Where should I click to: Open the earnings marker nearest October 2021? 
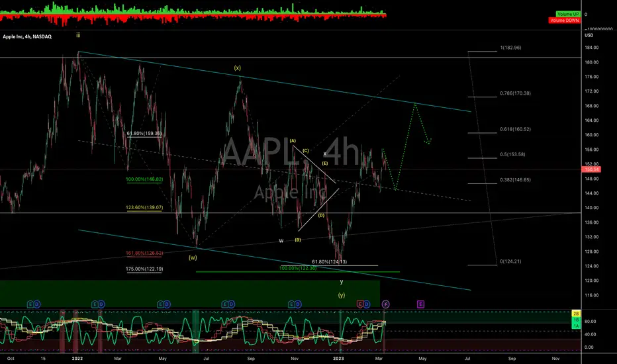coord(30,304)
